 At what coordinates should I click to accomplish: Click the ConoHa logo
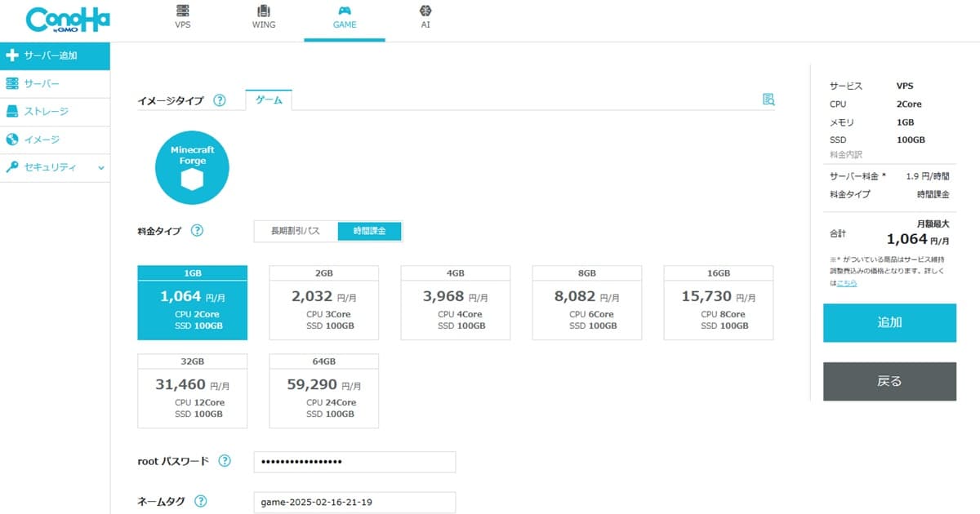[x=68, y=20]
